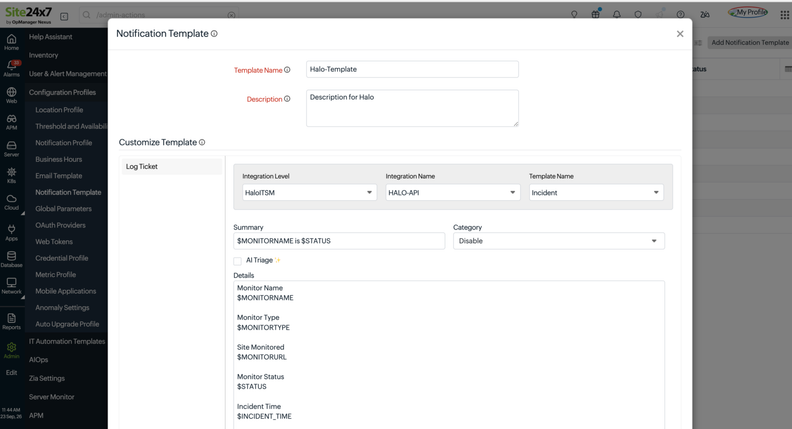This screenshot has width=792, height=429.
Task: Click inside the Details text area
Action: [449, 355]
